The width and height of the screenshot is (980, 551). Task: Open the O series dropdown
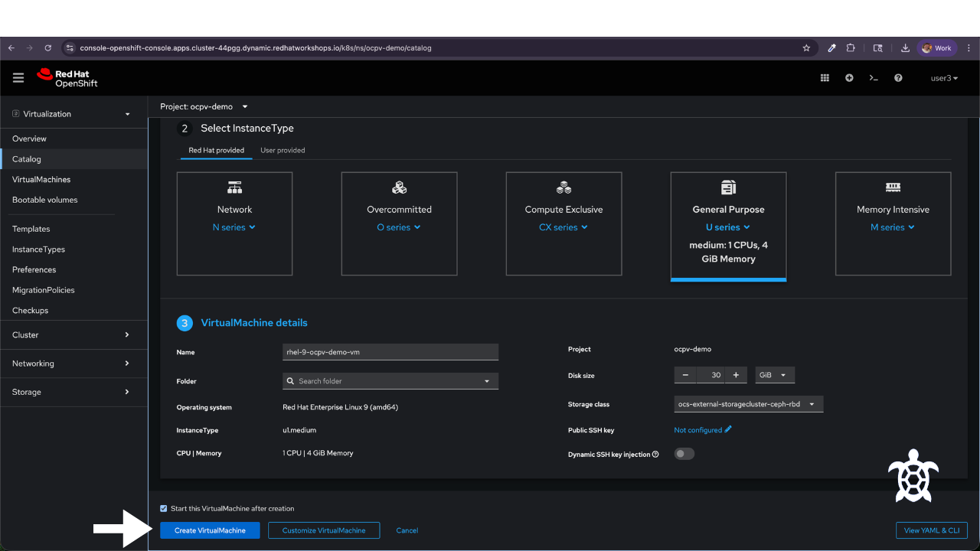tap(399, 227)
